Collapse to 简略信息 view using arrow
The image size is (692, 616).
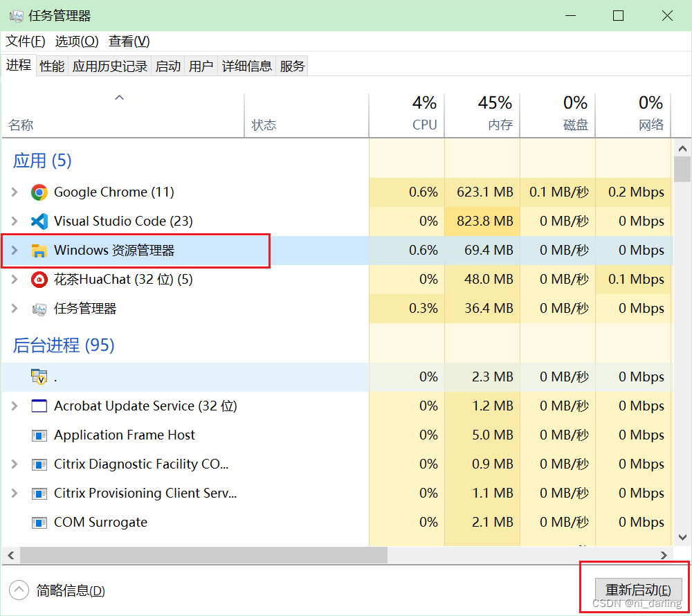pyautogui.click(x=19, y=590)
